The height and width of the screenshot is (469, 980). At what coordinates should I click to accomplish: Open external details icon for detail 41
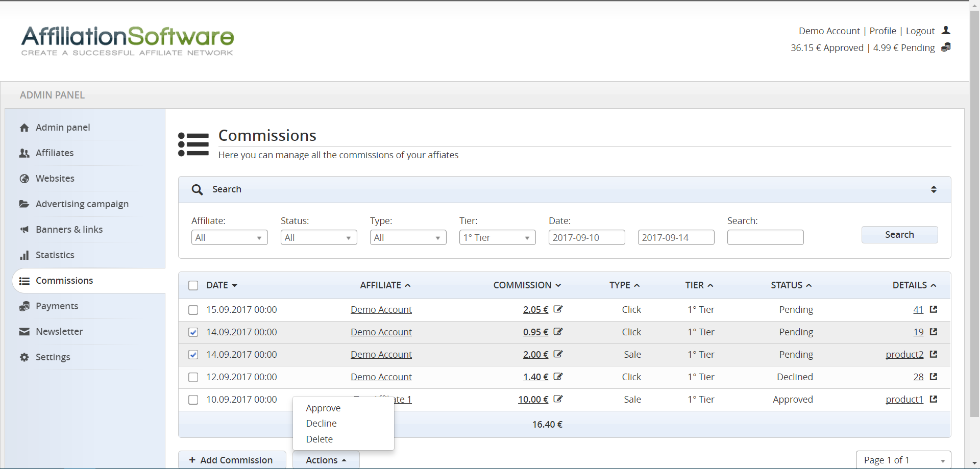point(934,309)
